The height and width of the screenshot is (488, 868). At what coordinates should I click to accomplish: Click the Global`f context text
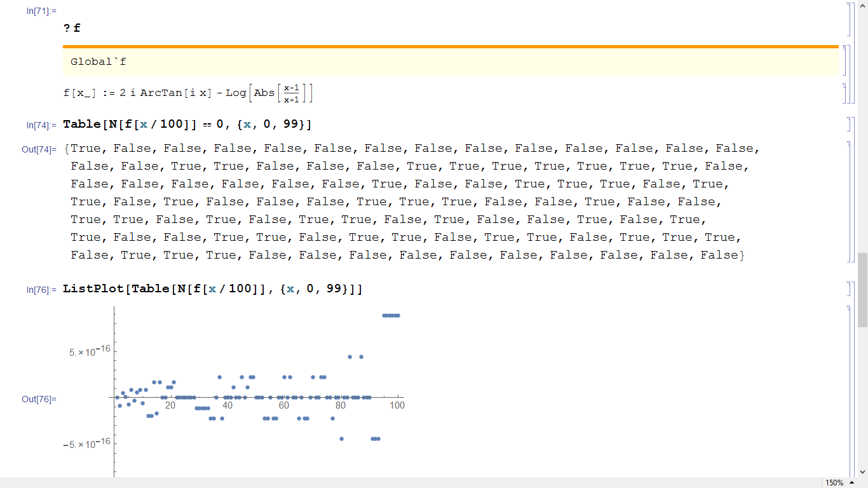pos(98,62)
